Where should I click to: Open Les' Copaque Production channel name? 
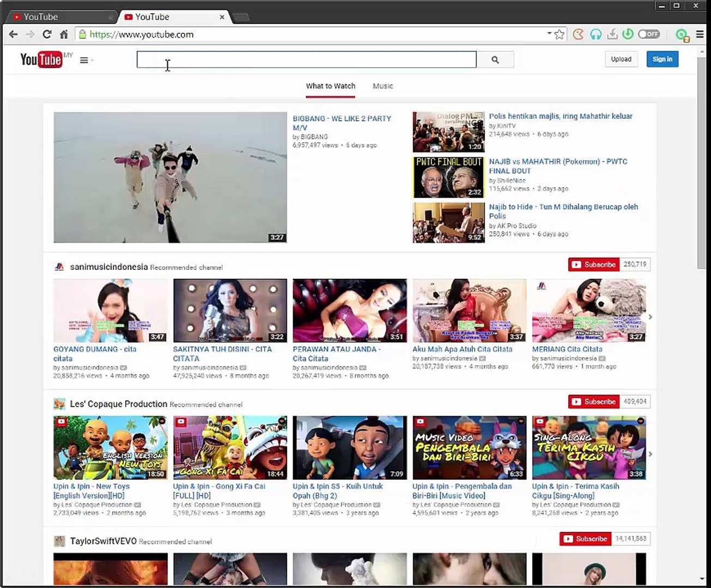(x=119, y=404)
